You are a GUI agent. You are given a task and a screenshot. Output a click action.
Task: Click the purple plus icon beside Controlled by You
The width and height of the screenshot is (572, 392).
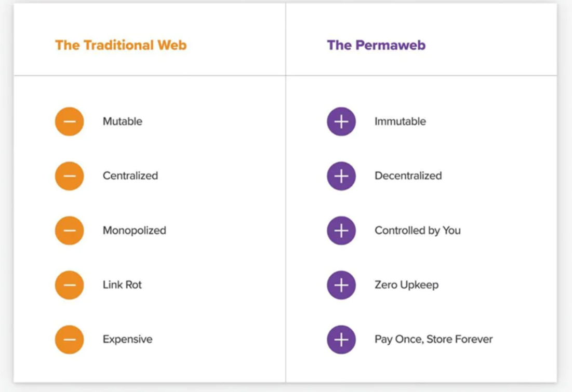(x=341, y=231)
